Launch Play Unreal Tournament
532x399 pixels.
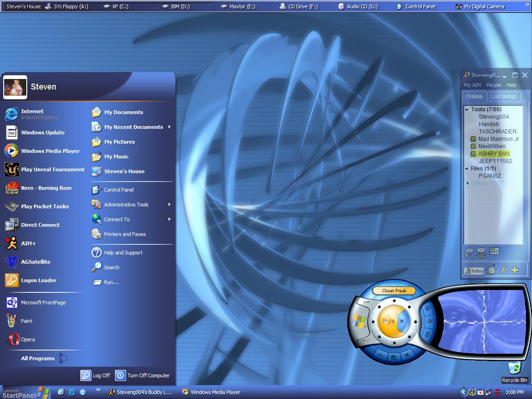[52, 169]
